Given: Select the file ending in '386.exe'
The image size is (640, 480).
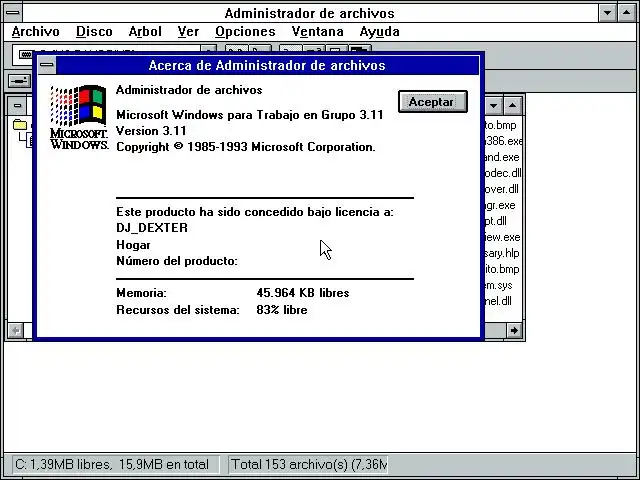Looking at the screenshot, I should 503,141.
